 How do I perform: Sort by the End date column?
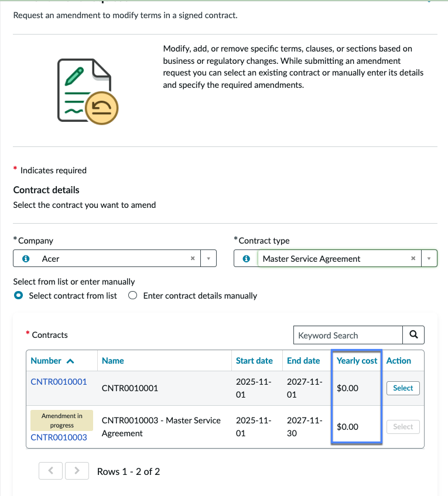point(303,361)
